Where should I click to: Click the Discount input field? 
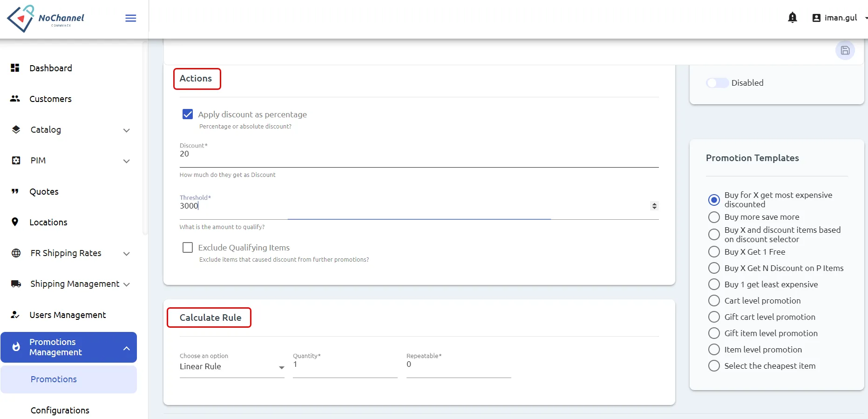click(419, 154)
